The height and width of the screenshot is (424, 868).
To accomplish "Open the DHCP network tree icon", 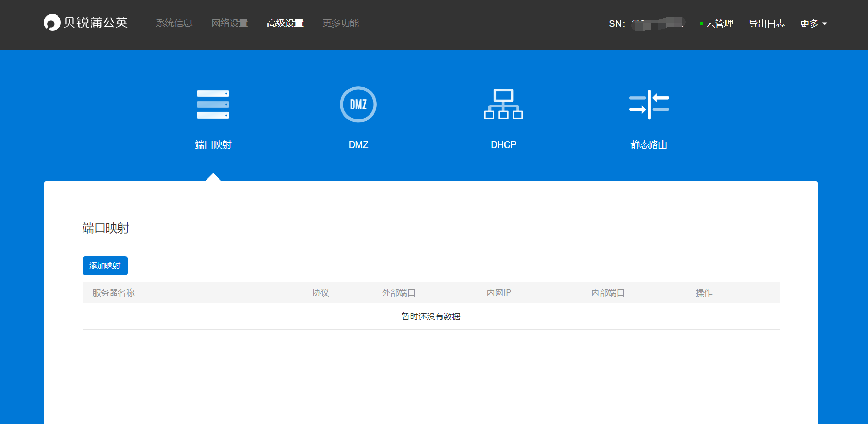I will pos(503,104).
